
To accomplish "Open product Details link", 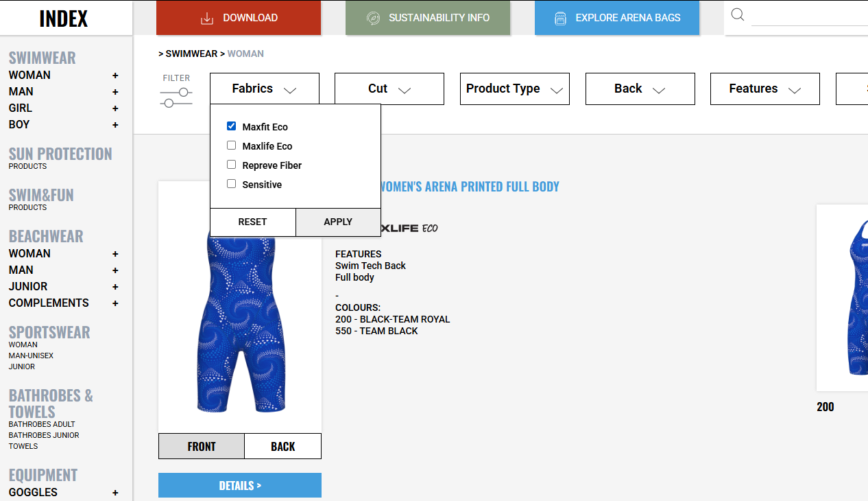I will coord(240,485).
